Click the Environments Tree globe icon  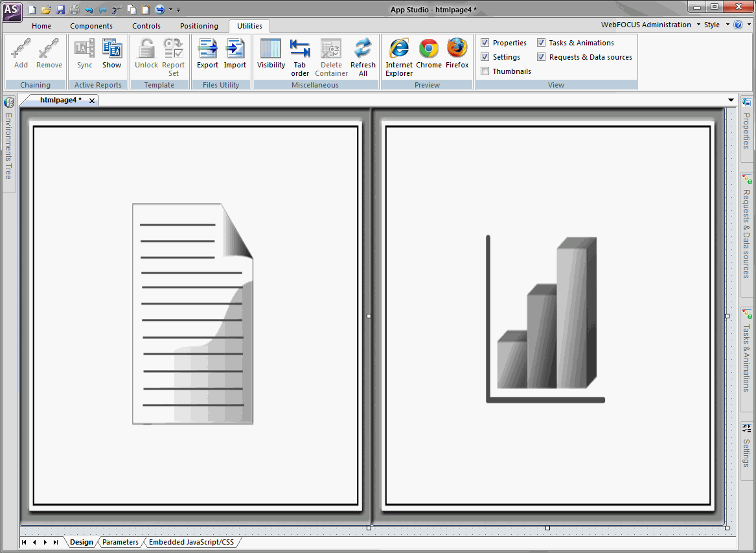point(8,102)
